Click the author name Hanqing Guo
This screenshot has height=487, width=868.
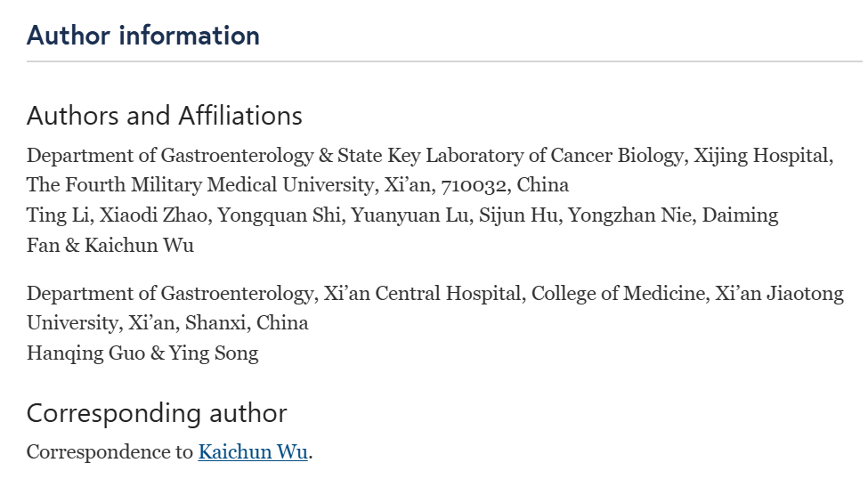[85, 353]
